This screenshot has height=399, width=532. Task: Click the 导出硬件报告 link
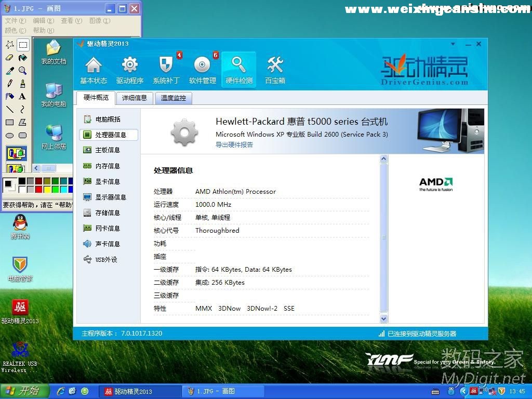234,145
